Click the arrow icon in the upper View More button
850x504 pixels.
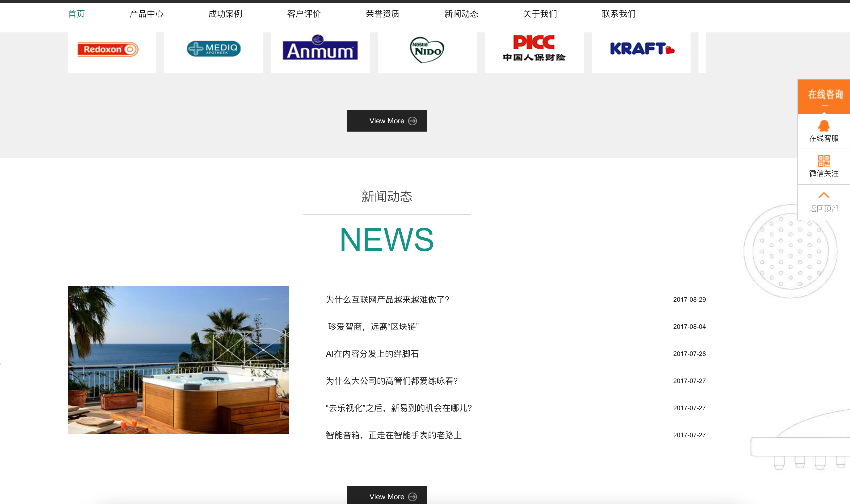point(412,121)
